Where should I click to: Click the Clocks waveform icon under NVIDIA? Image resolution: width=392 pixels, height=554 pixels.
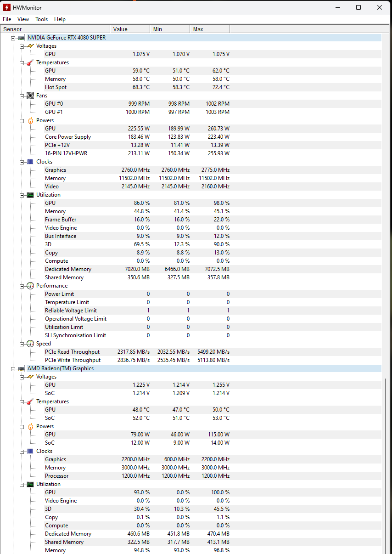[30, 162]
